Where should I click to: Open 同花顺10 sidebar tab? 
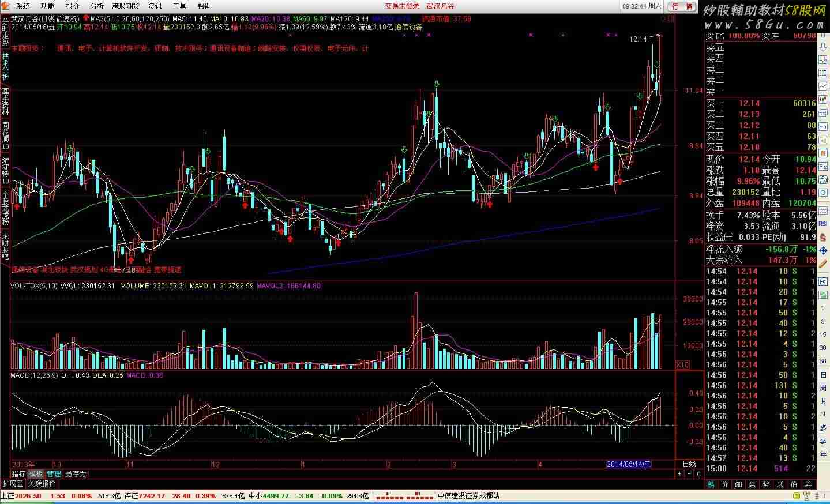(x=5, y=136)
